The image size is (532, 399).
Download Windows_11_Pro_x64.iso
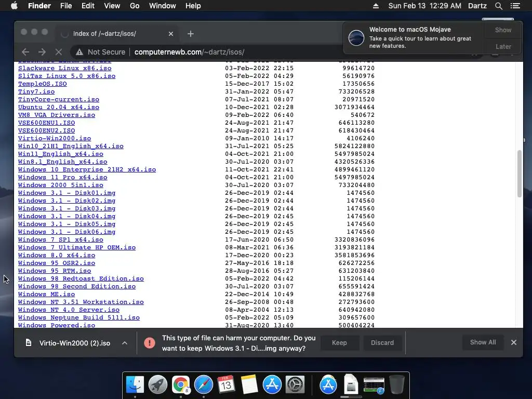pos(63,178)
